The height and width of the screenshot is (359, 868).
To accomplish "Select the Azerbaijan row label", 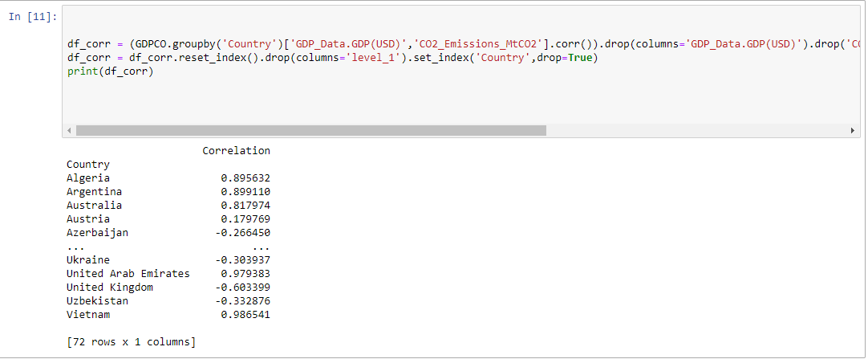I will coord(97,233).
